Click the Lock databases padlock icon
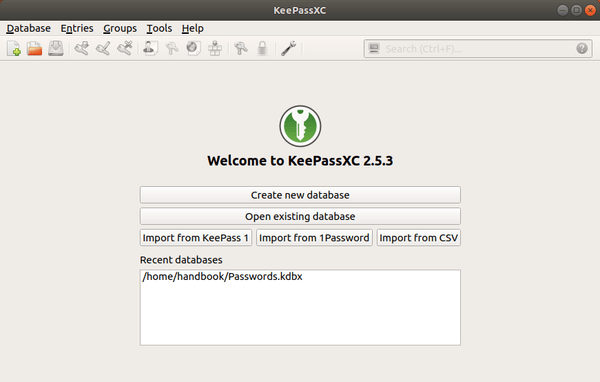This screenshot has width=600, height=382. click(x=262, y=49)
